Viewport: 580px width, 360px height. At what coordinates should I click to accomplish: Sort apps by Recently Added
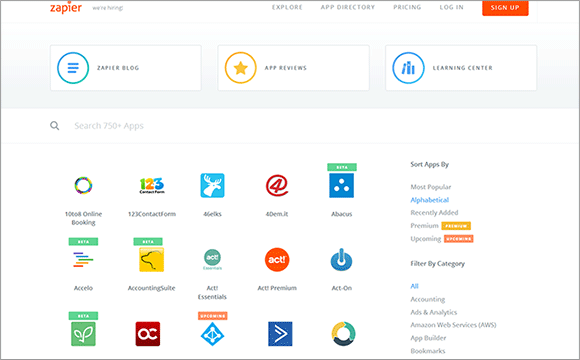[434, 213]
